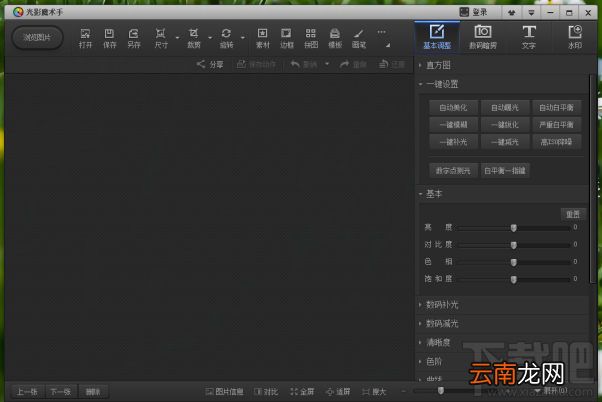Viewport: 602px width, 402px height.
Task: Select the 画笔 brush tool icon
Action: click(x=359, y=38)
